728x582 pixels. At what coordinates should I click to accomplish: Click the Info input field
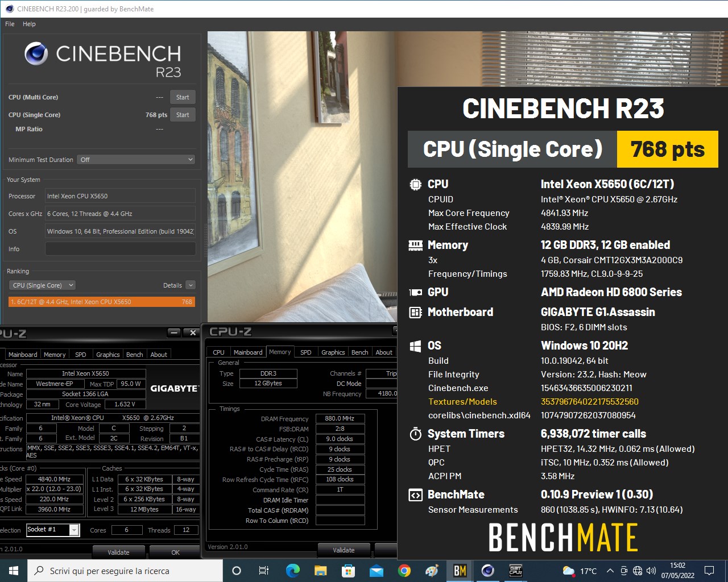coord(120,249)
